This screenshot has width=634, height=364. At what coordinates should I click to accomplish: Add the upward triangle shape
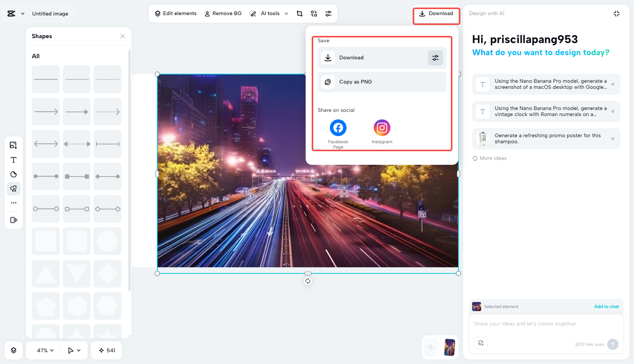coord(46,274)
